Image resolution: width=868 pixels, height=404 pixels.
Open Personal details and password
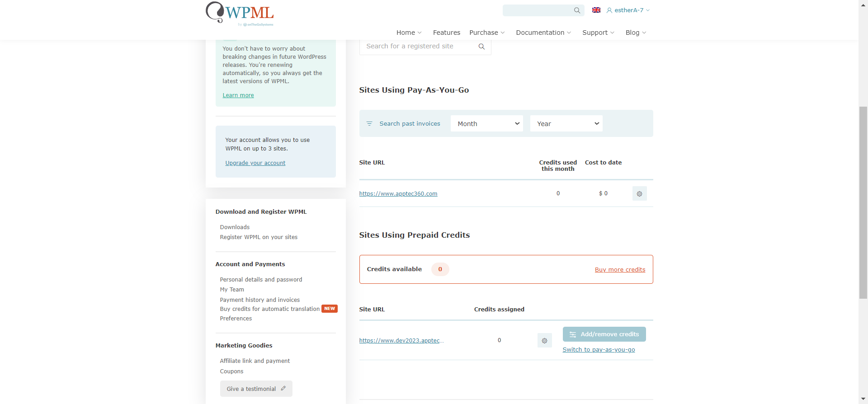click(x=261, y=280)
